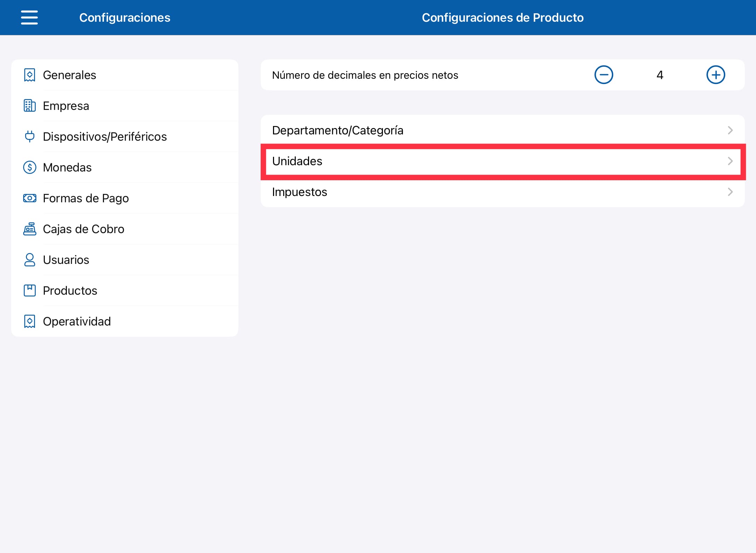
Task: Select Dispositivos/Periféricos in the sidebar
Action: pos(125,136)
